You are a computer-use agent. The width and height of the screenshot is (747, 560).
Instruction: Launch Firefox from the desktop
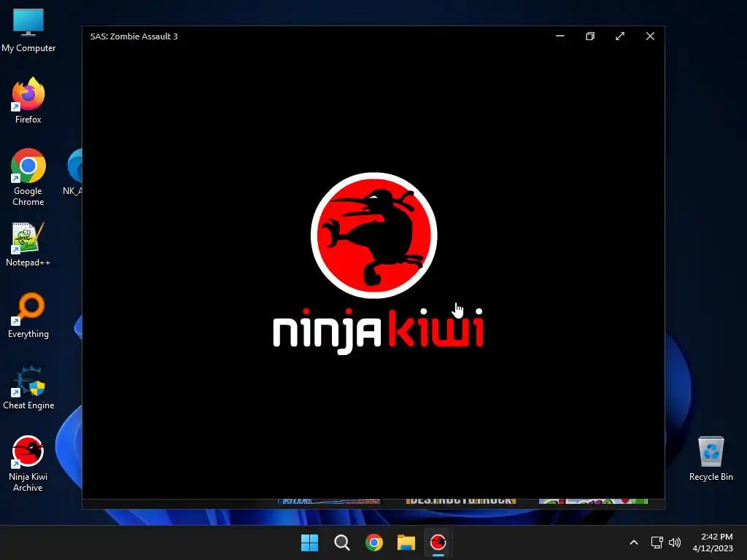28,101
